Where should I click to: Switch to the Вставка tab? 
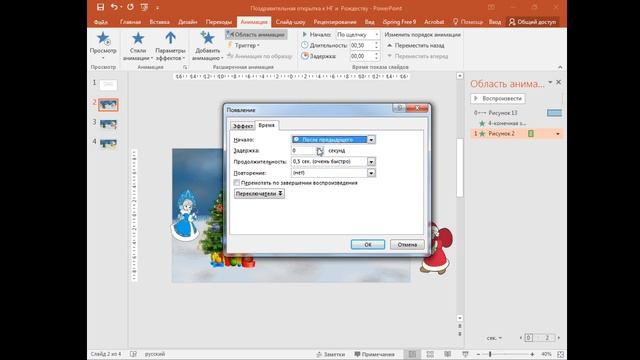[159, 22]
